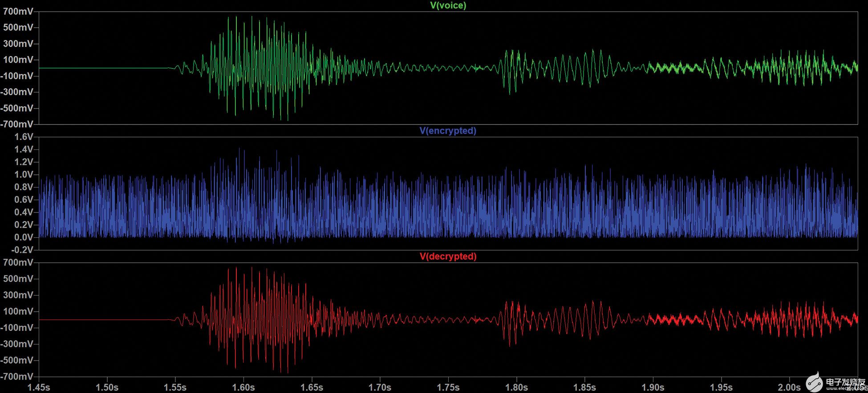
Task: Click the V(voice) trace label
Action: tap(448, 5)
